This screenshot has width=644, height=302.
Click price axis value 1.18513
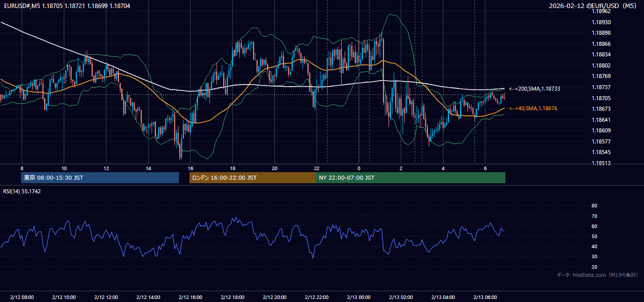pyautogui.click(x=601, y=163)
